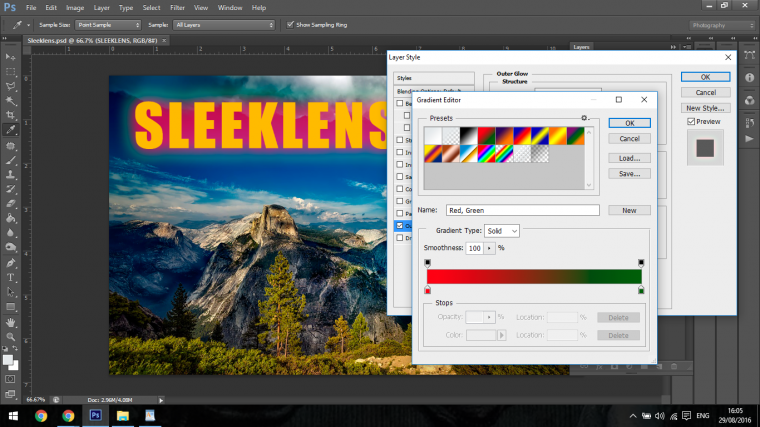Enable the Satin style checkbox

point(399,177)
